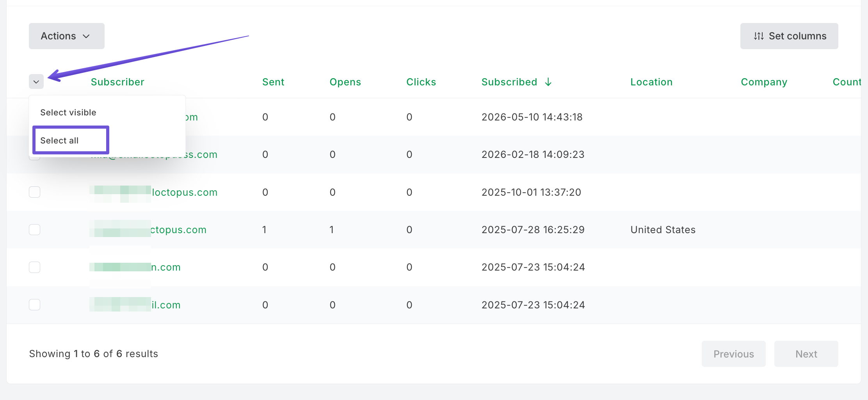Click the Next page button
Screen dimensions: 868x400
806,354
